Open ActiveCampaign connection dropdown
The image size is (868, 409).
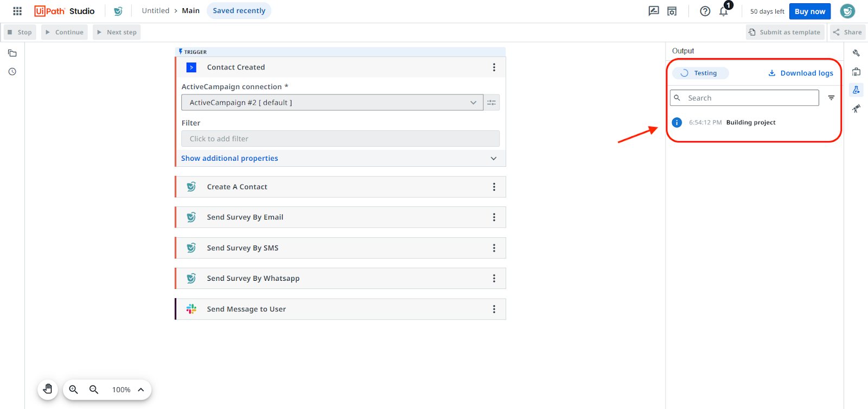tap(332, 103)
